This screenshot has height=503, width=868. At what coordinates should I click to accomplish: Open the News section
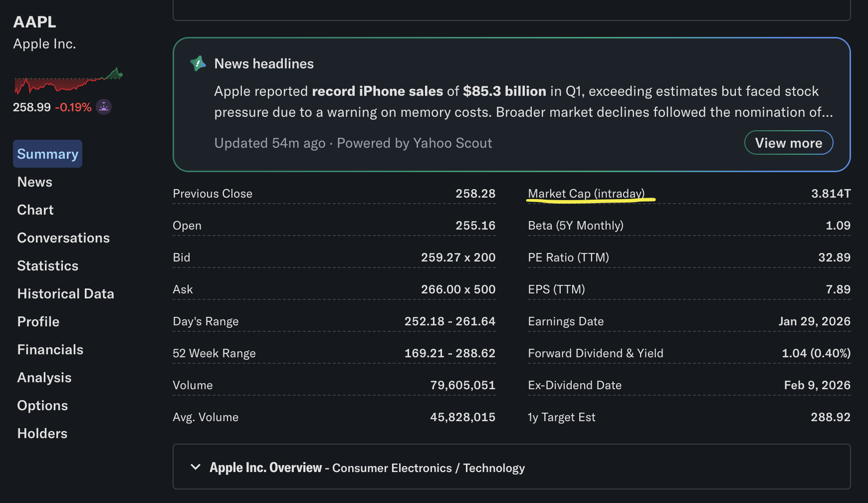(x=35, y=182)
